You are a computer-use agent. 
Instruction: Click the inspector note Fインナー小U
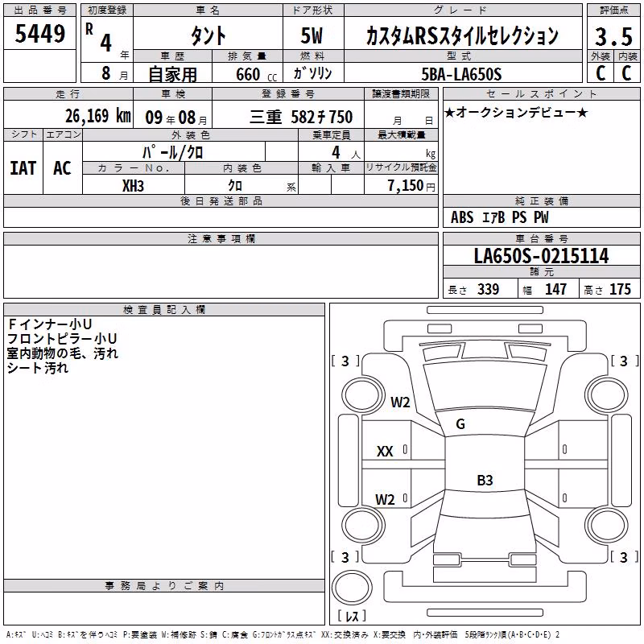tap(50, 324)
